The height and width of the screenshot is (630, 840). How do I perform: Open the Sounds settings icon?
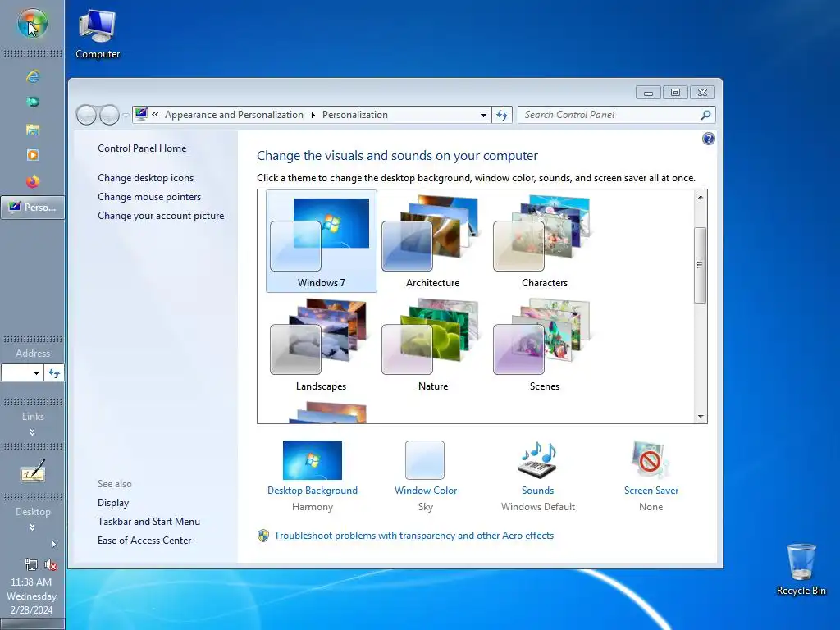point(537,459)
